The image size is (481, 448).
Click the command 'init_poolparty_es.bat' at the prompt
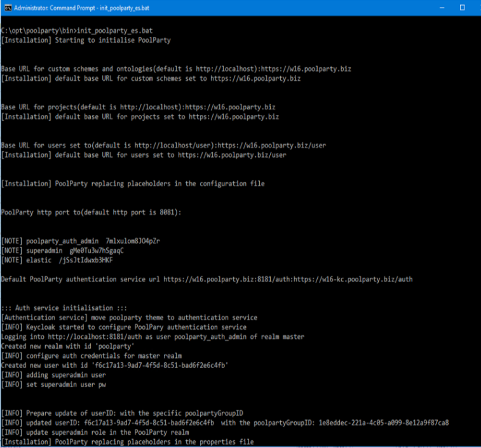(x=115, y=31)
